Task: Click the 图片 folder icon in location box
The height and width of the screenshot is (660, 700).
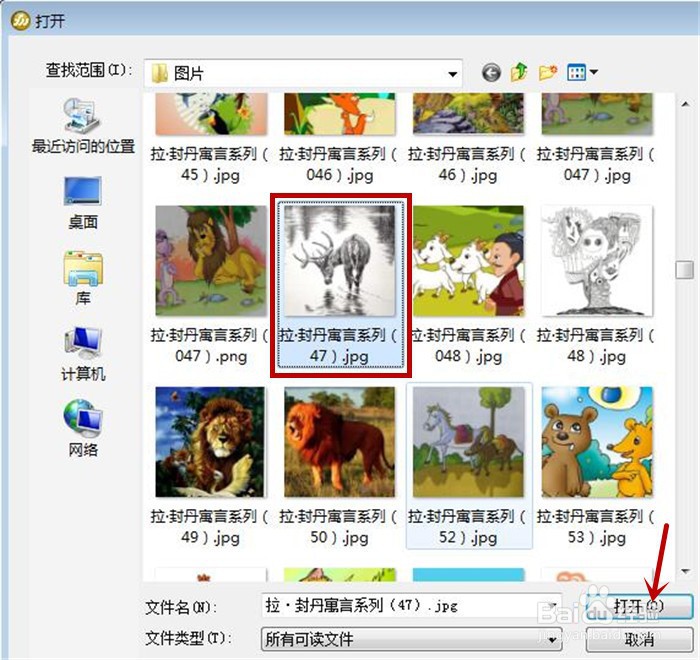Action: 160,74
